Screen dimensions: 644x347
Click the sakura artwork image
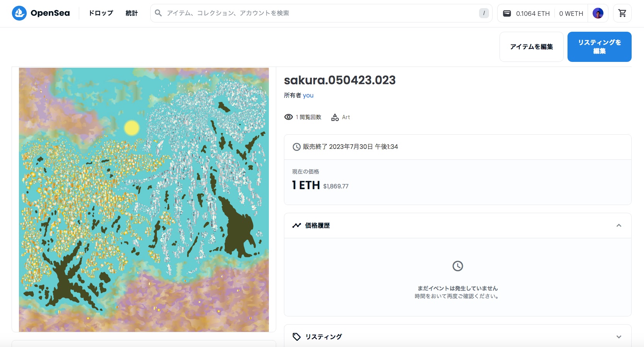[144, 200]
